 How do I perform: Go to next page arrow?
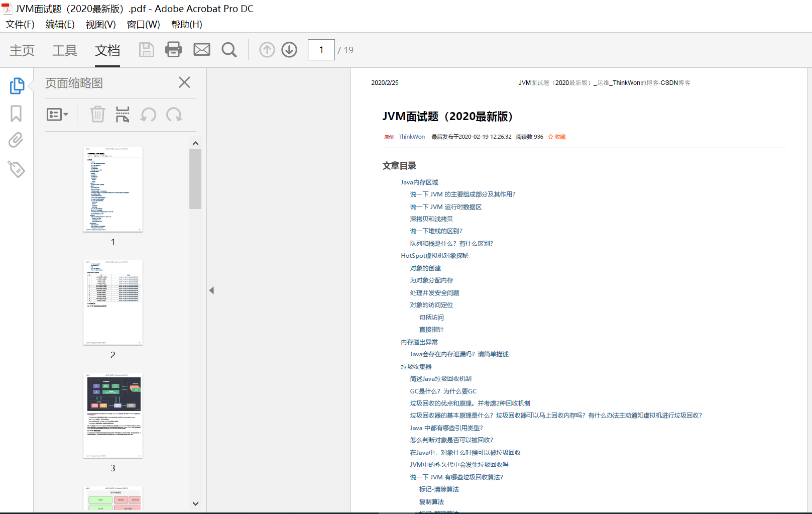pos(289,50)
